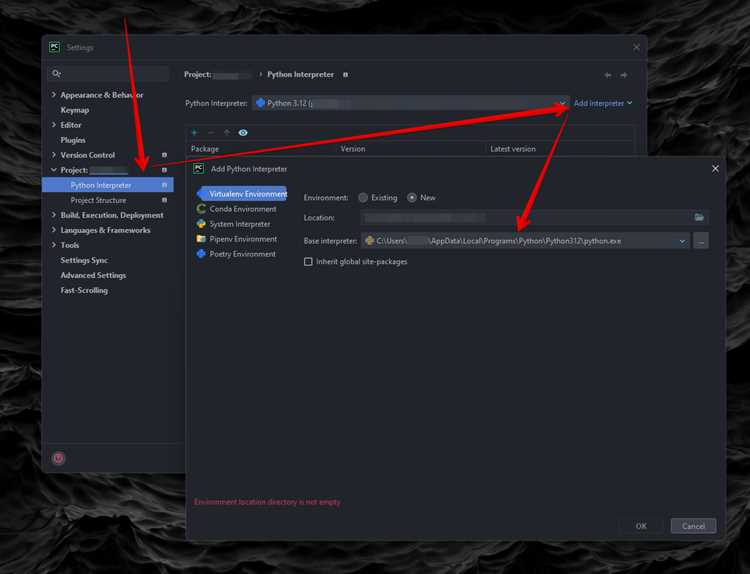
Task: Choose Pipenv Environment entry
Action: (243, 239)
